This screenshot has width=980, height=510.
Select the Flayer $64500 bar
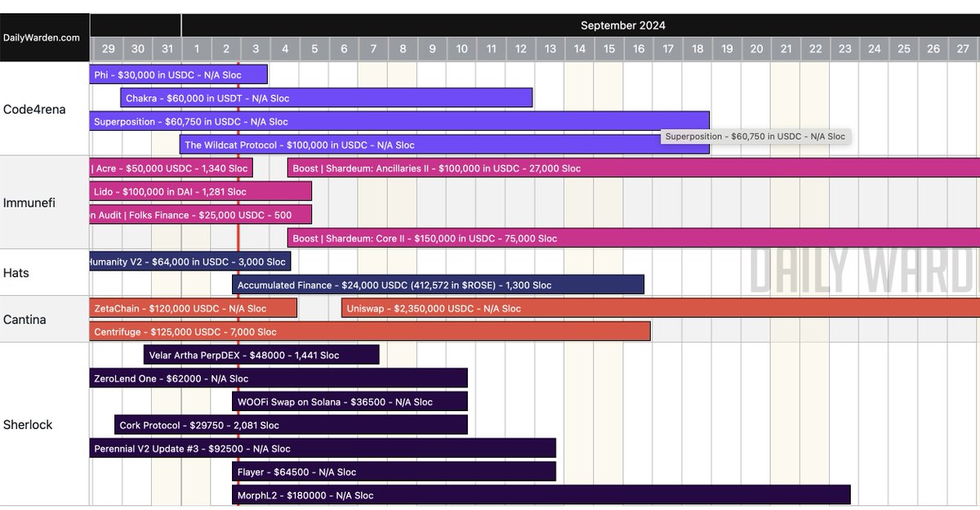pyautogui.click(x=394, y=472)
